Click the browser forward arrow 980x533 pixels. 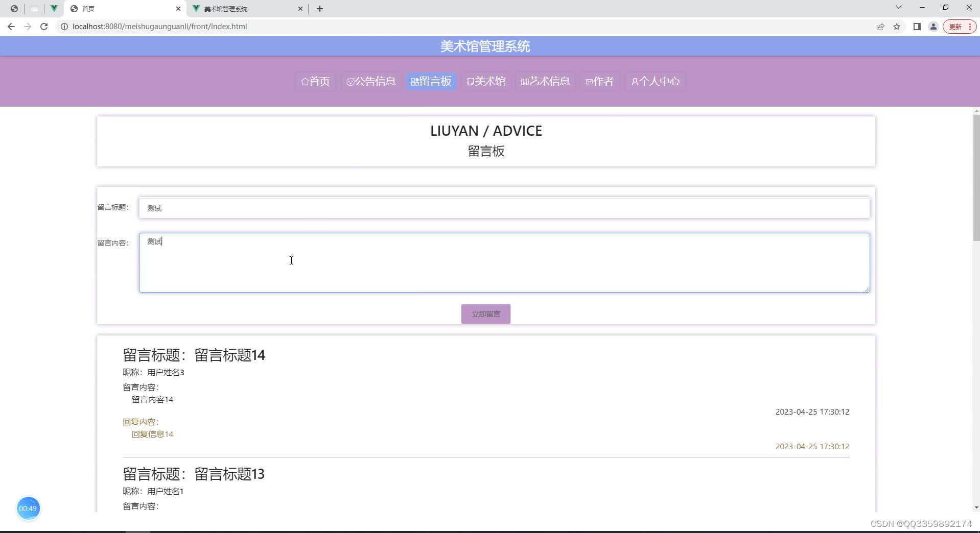click(x=28, y=27)
